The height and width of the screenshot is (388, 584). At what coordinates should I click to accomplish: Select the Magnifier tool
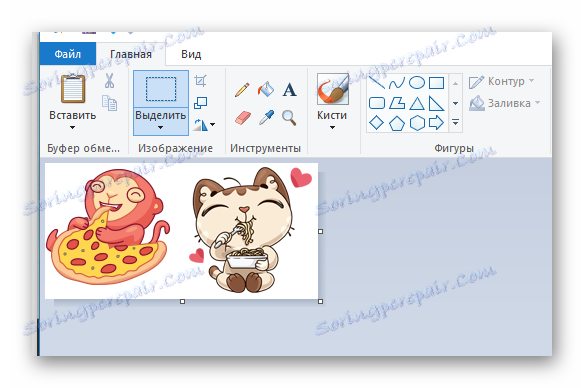289,118
